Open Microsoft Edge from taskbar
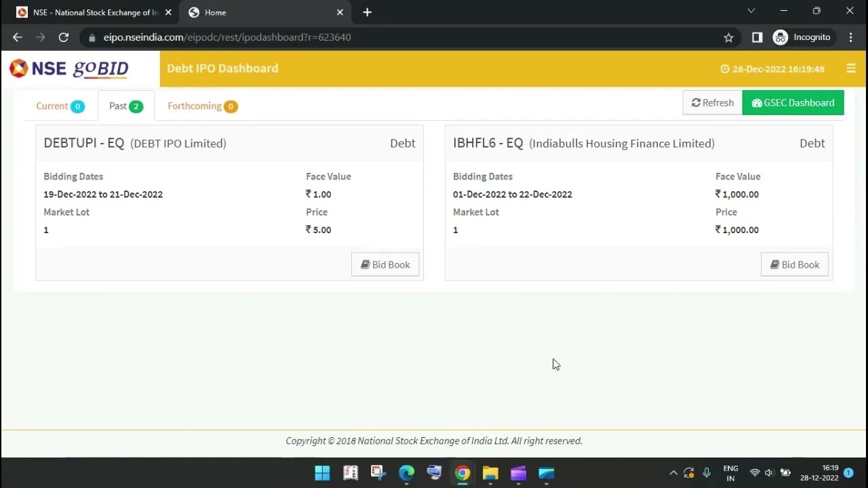Image resolution: width=868 pixels, height=488 pixels. click(406, 472)
